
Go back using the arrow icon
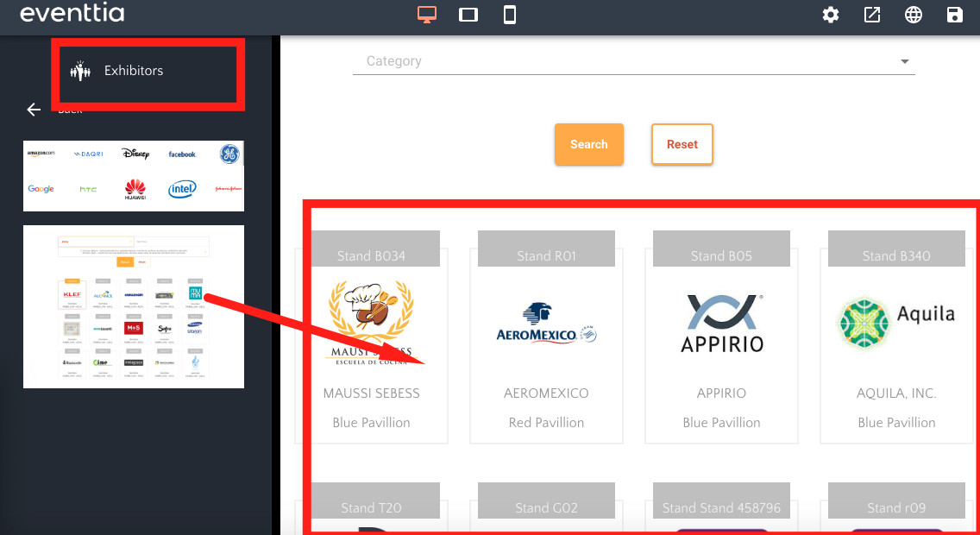pyautogui.click(x=34, y=110)
